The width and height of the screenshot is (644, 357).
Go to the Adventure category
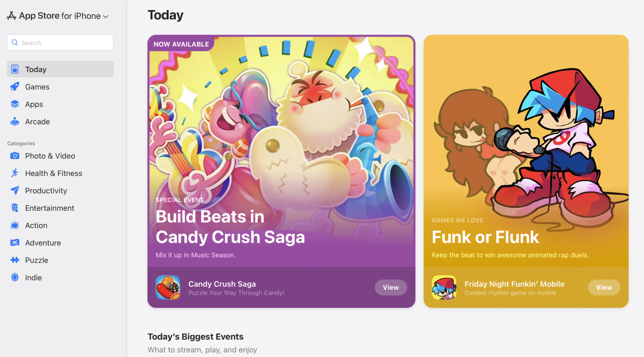[x=43, y=243]
